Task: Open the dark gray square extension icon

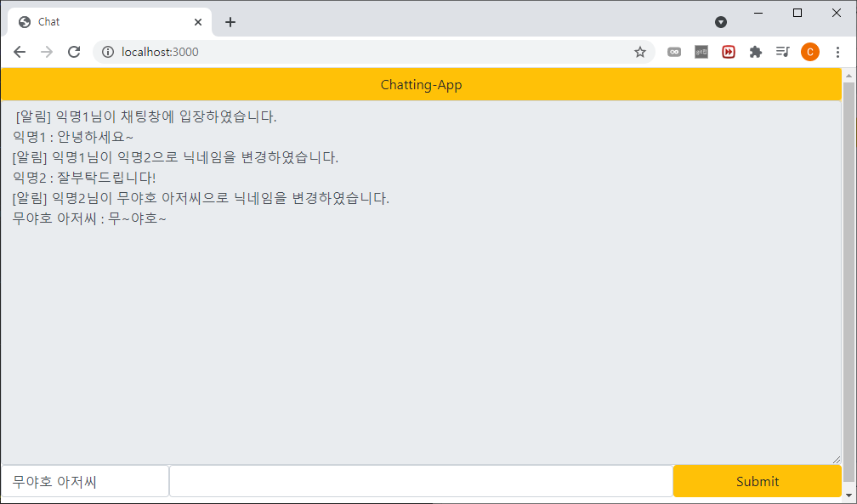Action: pyautogui.click(x=701, y=52)
